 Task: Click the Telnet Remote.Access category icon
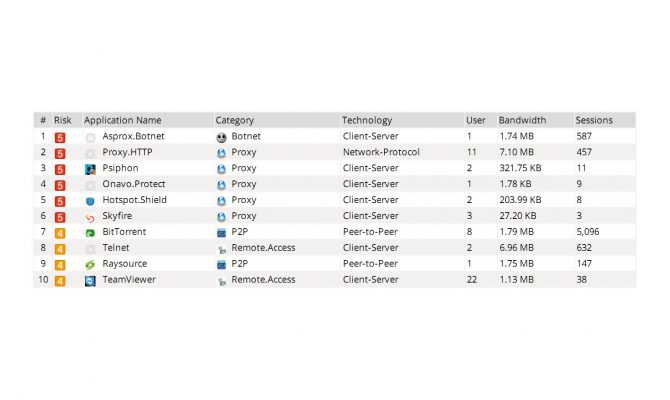221,248
